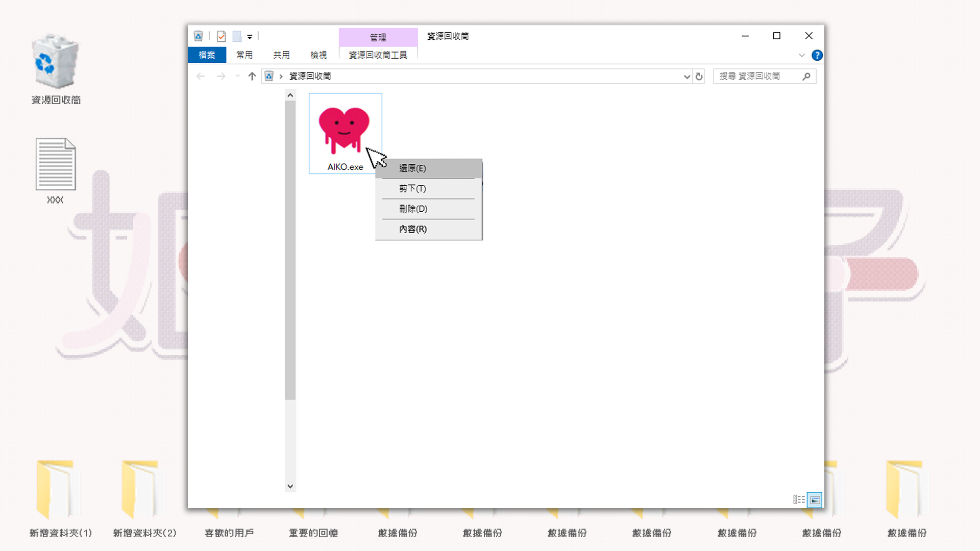Refresh the Recycle Bin view

[x=699, y=77]
